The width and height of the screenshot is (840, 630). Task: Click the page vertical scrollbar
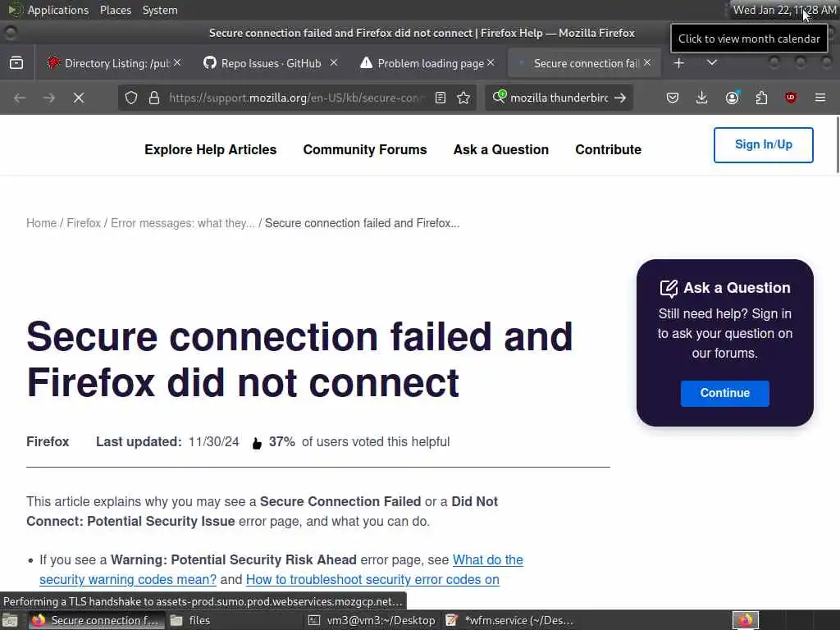(x=838, y=144)
